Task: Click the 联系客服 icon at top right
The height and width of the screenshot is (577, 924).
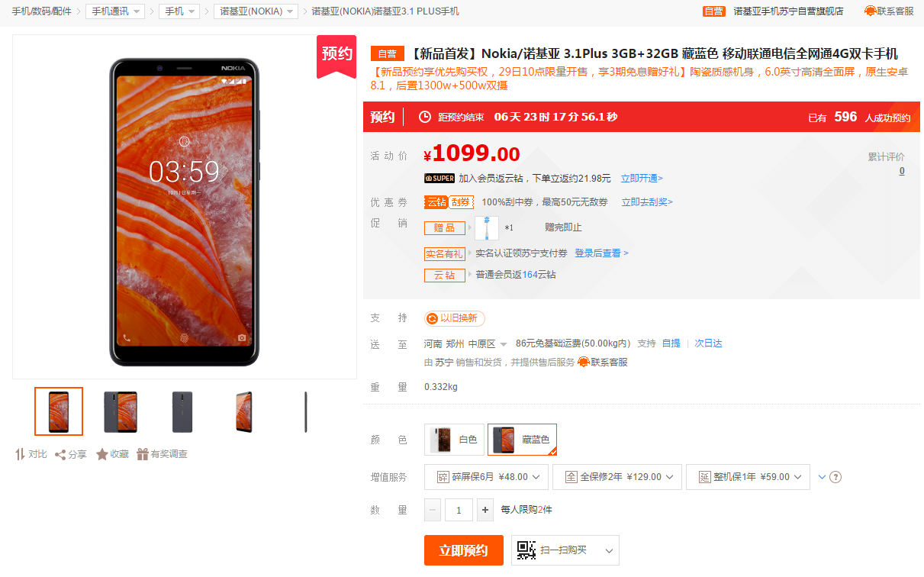Action: coord(871,11)
